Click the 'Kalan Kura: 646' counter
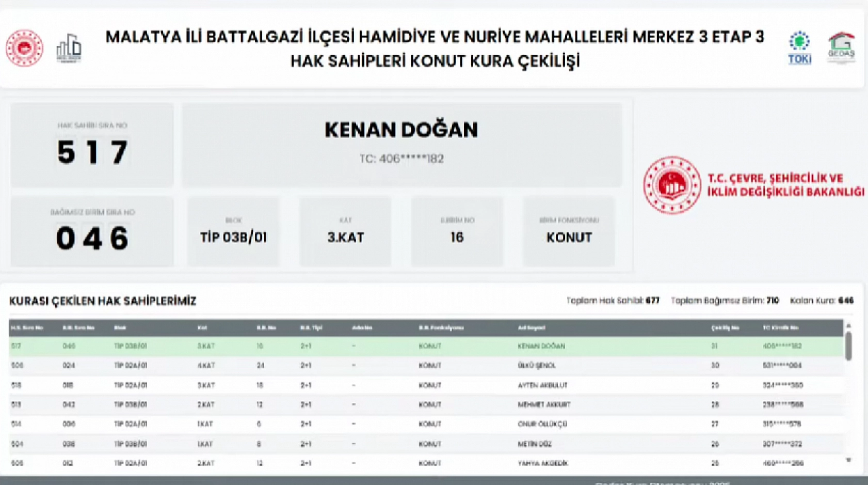The image size is (868, 485). coord(822,301)
